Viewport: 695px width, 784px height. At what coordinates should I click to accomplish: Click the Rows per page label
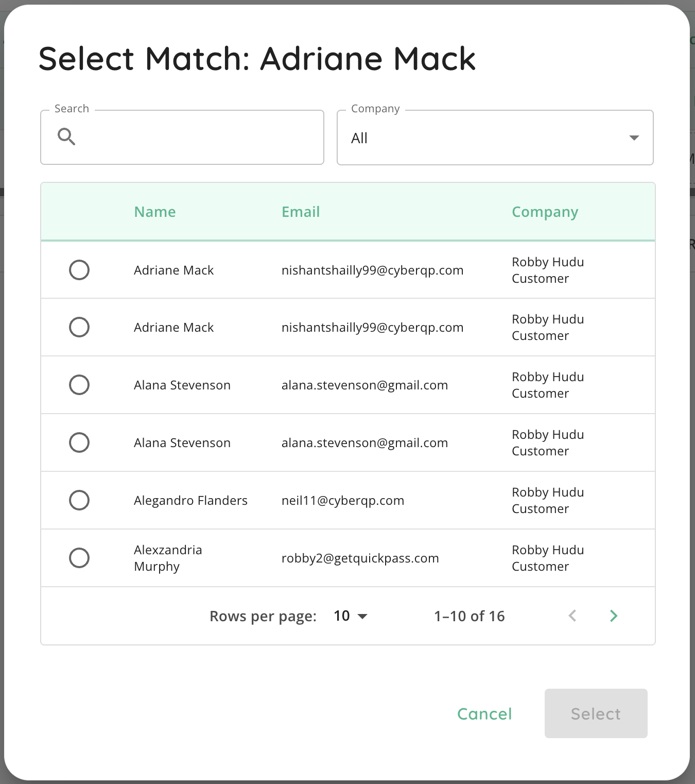pyautogui.click(x=263, y=617)
